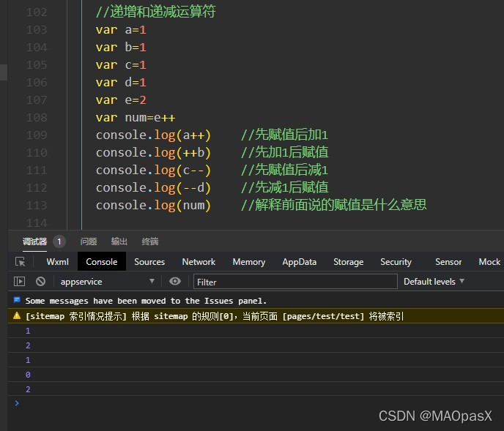Click the code line 'var a=1'
This screenshot has height=431, width=504.
[x=121, y=30]
